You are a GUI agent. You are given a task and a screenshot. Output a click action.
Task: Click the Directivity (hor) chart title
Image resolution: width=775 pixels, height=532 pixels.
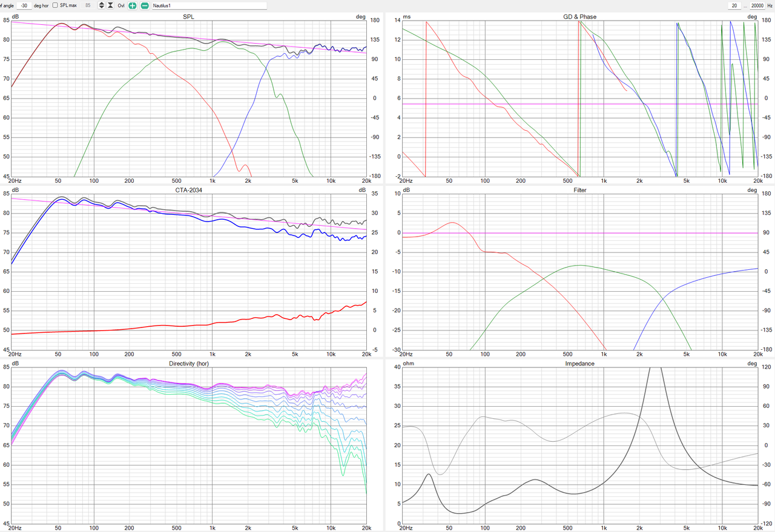pyautogui.click(x=188, y=363)
